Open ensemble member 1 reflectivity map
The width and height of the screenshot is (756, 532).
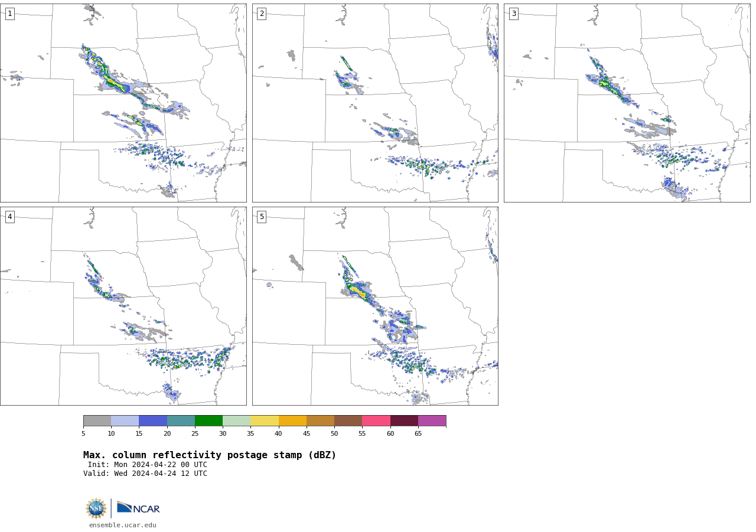[123, 103]
